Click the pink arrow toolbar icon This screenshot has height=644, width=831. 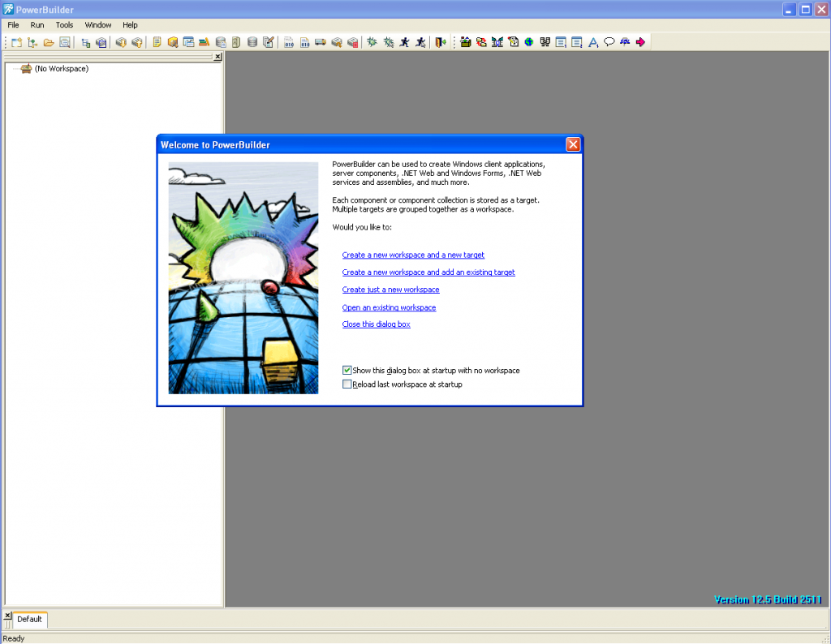tap(641, 42)
